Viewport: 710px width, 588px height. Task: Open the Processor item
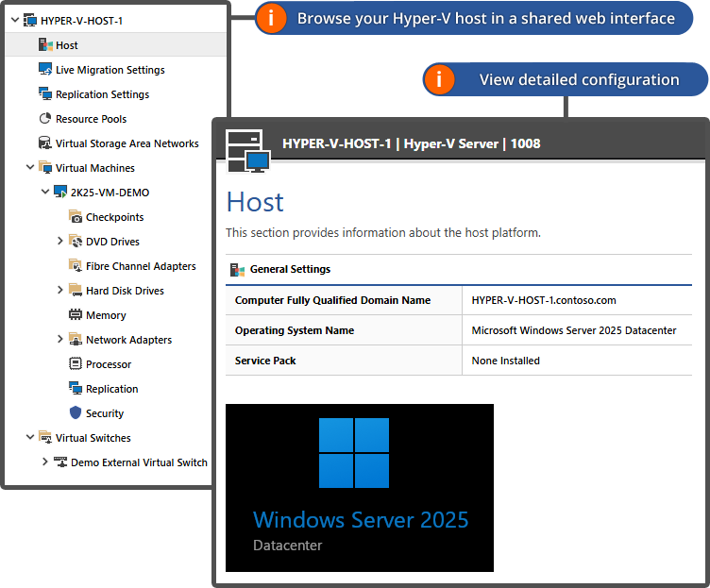109,364
